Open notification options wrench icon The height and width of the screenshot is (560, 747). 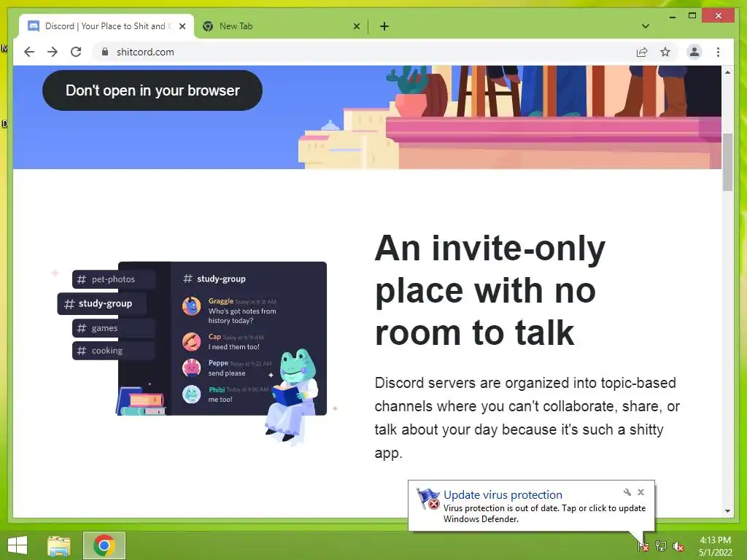(x=627, y=492)
